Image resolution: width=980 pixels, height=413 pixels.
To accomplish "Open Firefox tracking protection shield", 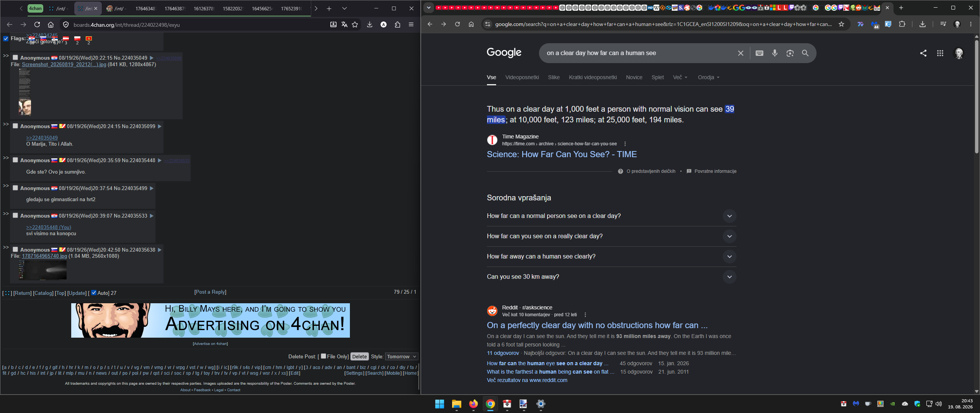I will pyautogui.click(x=66, y=24).
